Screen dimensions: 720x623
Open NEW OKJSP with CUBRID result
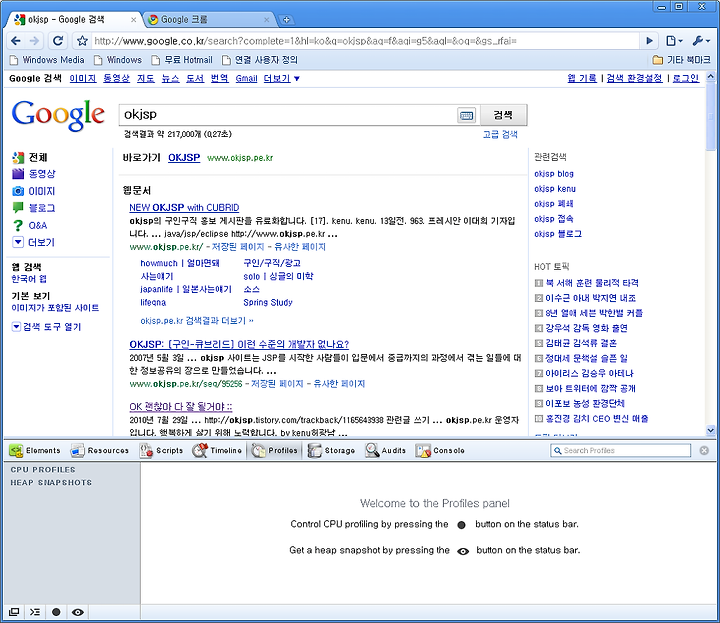[184, 208]
